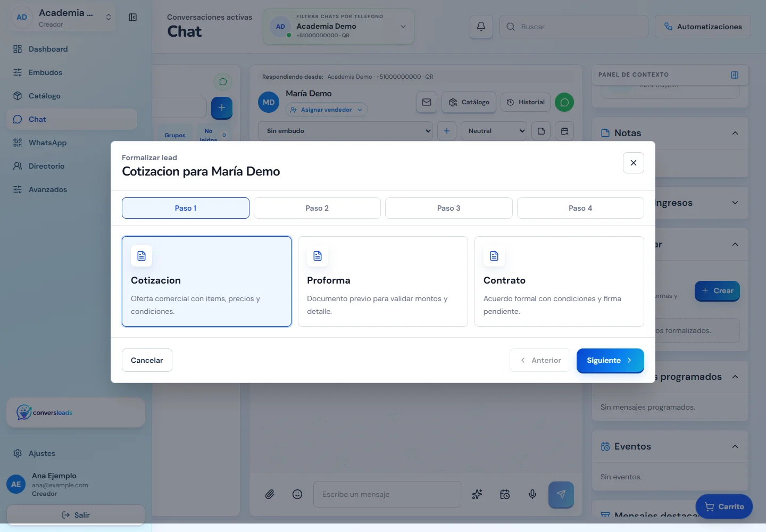Open Catálogo in the sidebar

[72, 96]
